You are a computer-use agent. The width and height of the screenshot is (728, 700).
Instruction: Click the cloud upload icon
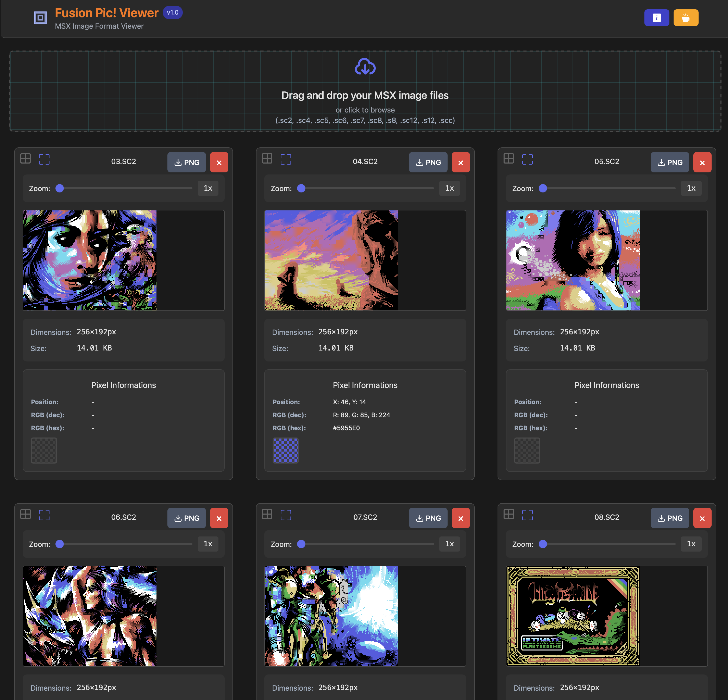[x=365, y=66]
